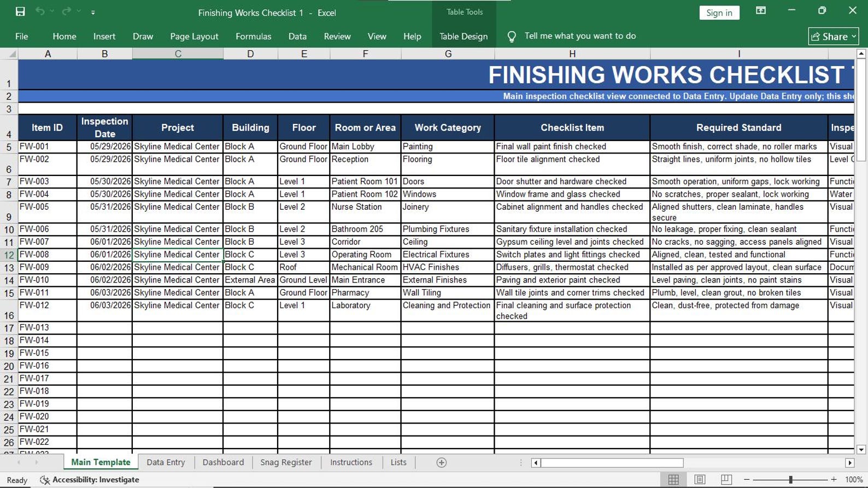Switch to Normal view icon
The height and width of the screenshot is (488, 868).
673,480
